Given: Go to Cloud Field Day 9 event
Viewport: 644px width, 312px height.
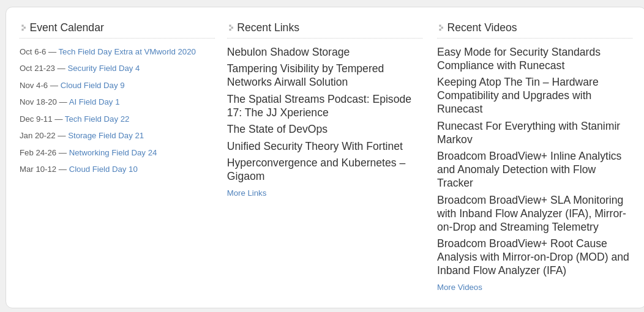Looking at the screenshot, I should click(x=92, y=86).
